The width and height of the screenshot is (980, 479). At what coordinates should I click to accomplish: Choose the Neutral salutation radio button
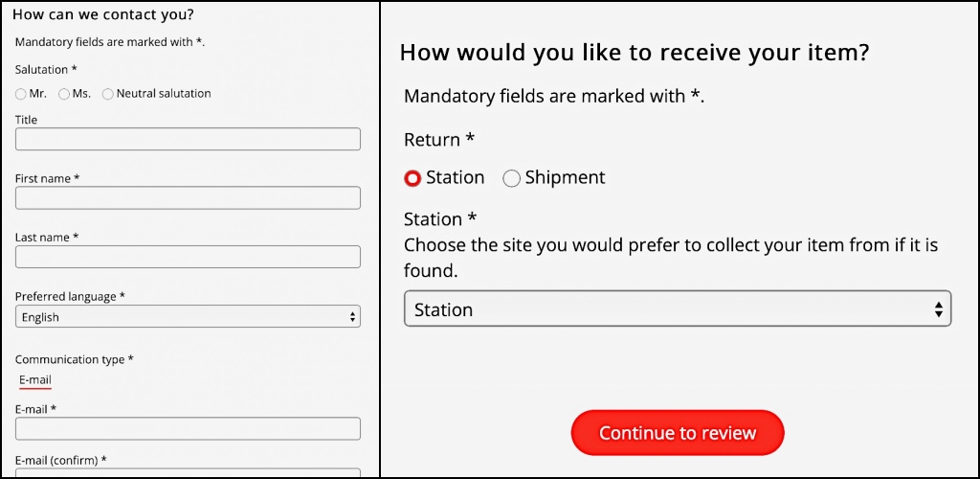pyautogui.click(x=108, y=94)
